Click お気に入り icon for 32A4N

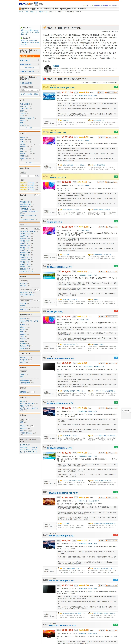point(111,182)
